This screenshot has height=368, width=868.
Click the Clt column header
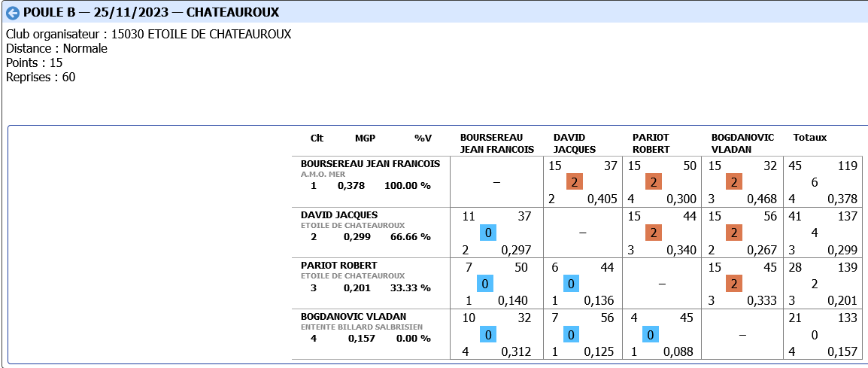coord(317,138)
